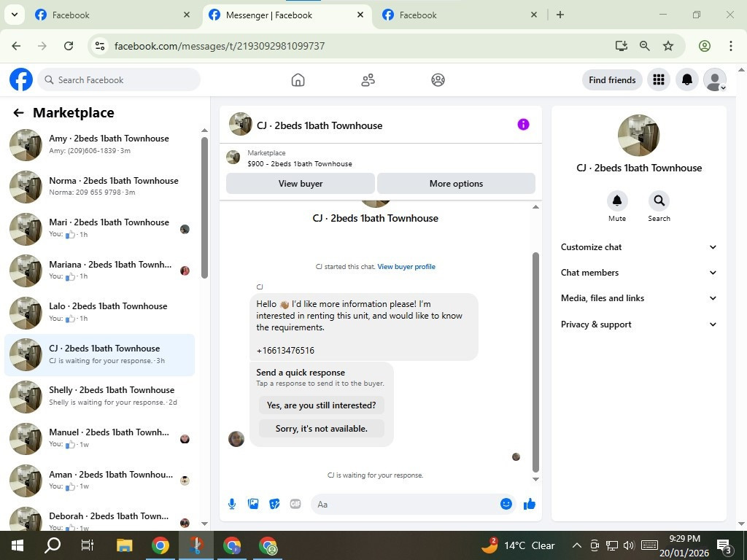Attach a photo file icon

tap(253, 504)
